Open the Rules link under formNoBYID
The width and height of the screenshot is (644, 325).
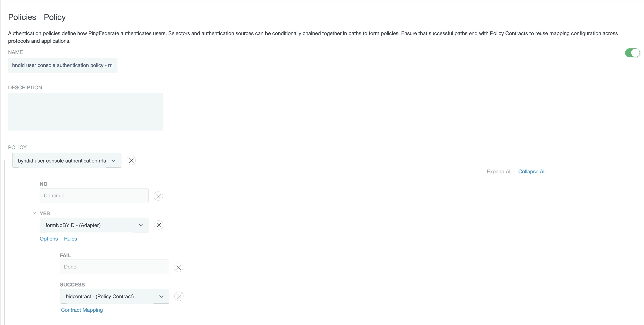point(70,239)
